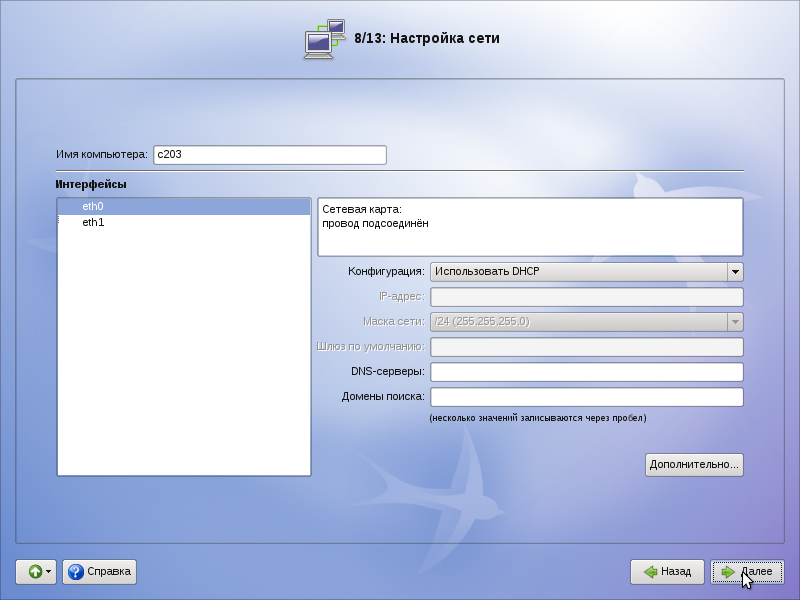This screenshot has height=600, width=800.
Task: Open Дополнительно advanced settings
Action: [x=694, y=464]
